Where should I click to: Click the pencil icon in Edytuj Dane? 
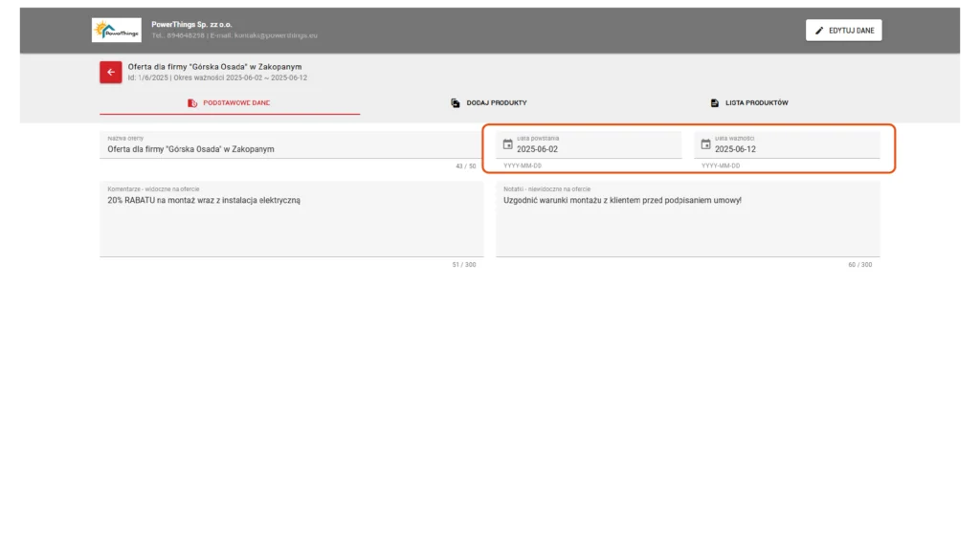819,31
